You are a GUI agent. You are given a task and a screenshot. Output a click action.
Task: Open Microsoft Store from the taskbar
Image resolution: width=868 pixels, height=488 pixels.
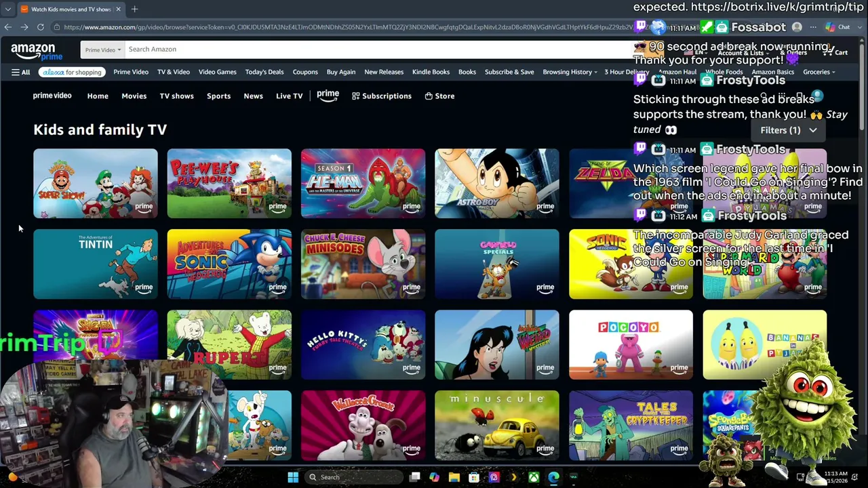point(474,477)
